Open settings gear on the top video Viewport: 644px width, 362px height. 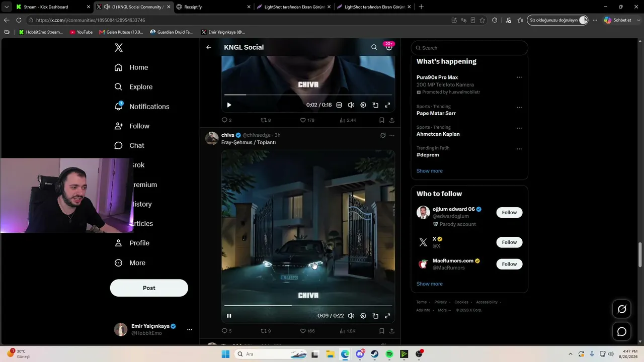363,105
